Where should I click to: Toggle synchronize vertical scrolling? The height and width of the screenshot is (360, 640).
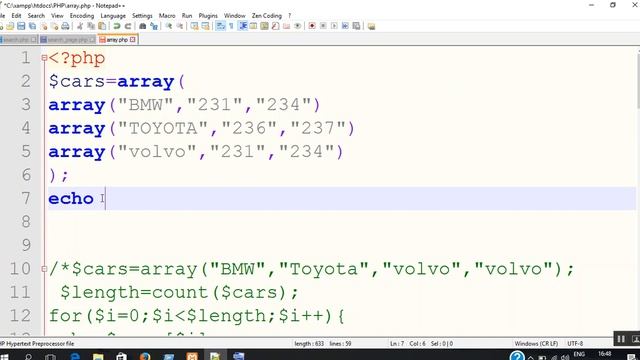tap(194, 26)
